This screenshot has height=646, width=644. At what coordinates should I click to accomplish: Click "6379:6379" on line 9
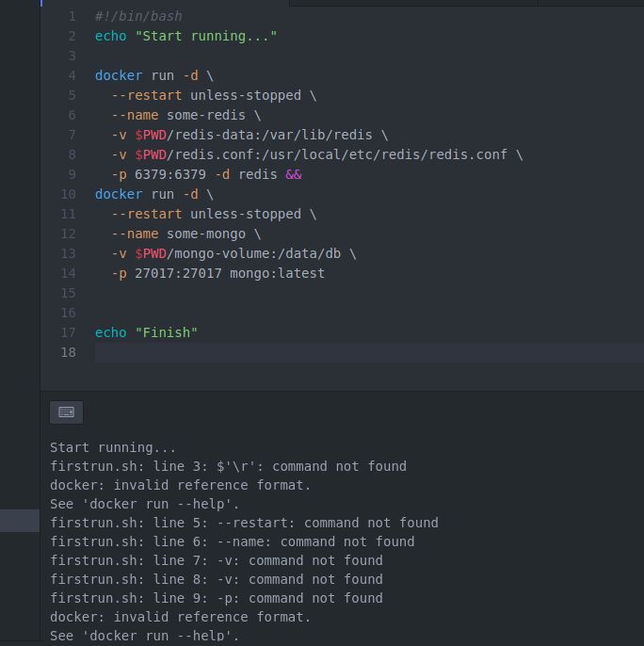(170, 175)
